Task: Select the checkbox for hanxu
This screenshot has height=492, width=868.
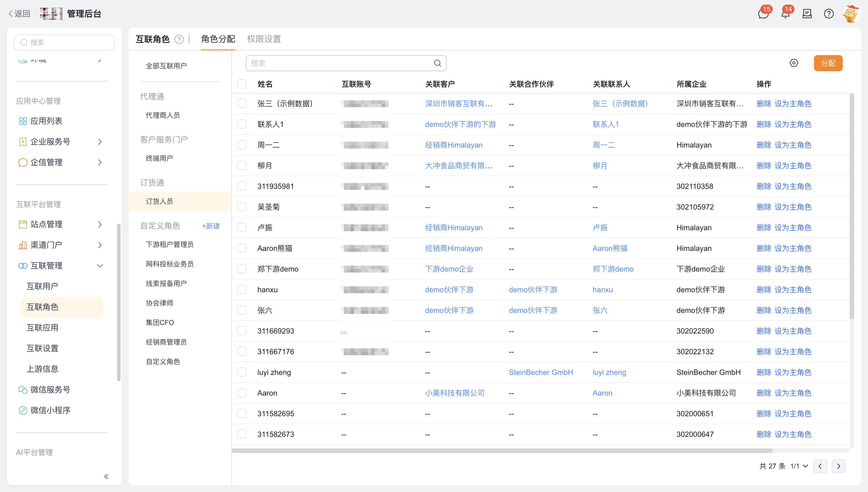Action: tap(242, 289)
